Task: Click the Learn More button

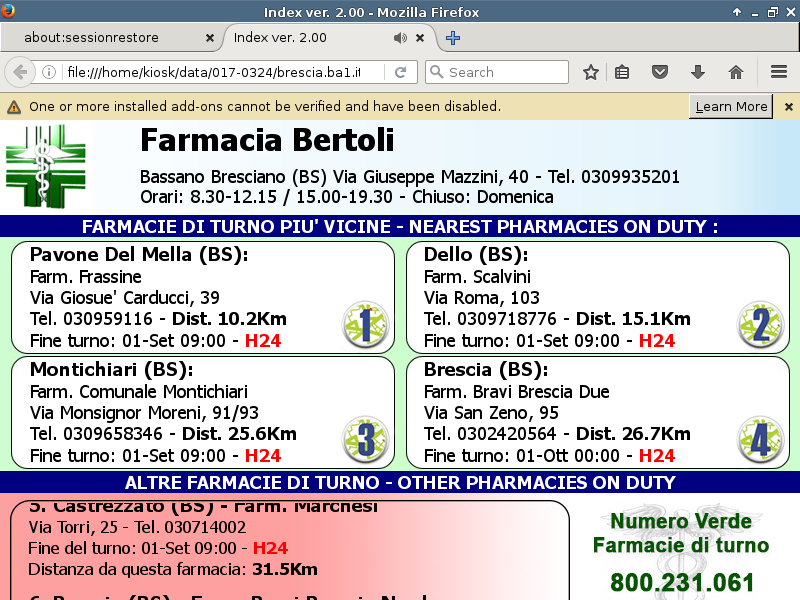Action: pos(731,106)
